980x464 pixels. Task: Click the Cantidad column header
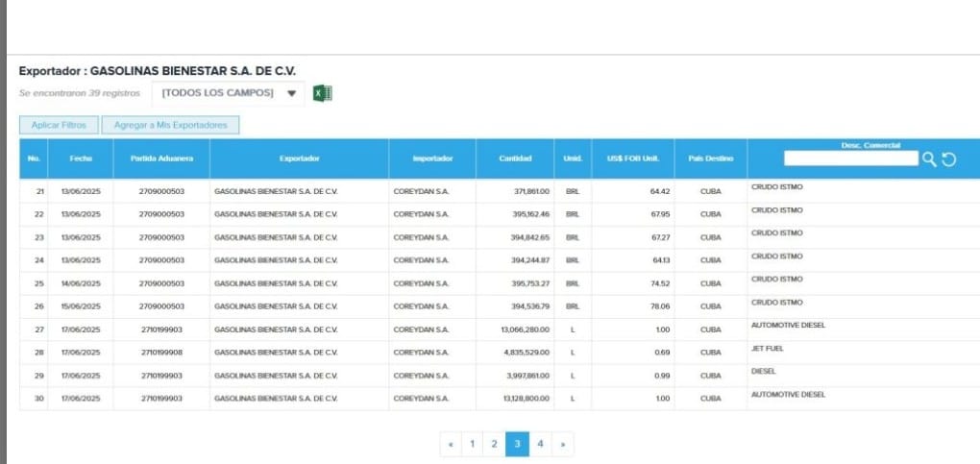point(515,159)
